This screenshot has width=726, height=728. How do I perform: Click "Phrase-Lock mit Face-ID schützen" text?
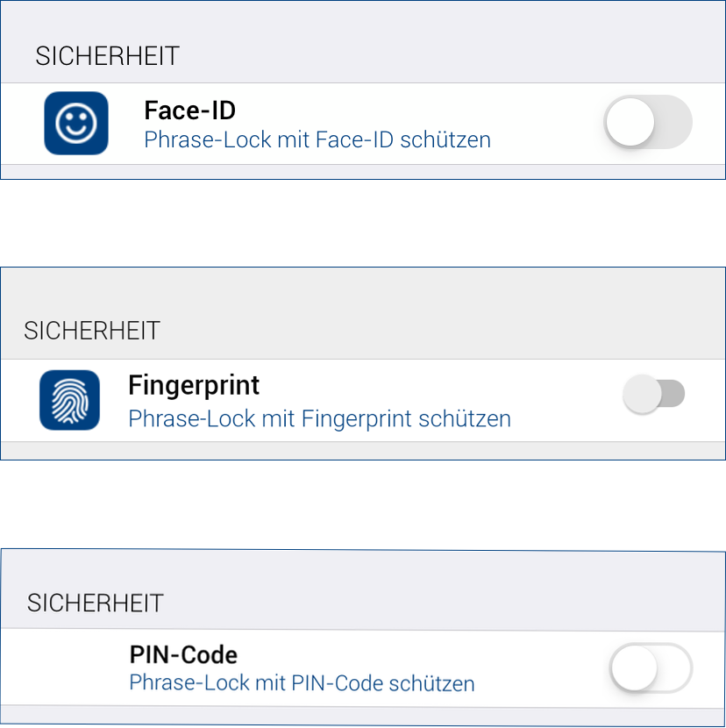coord(317,139)
